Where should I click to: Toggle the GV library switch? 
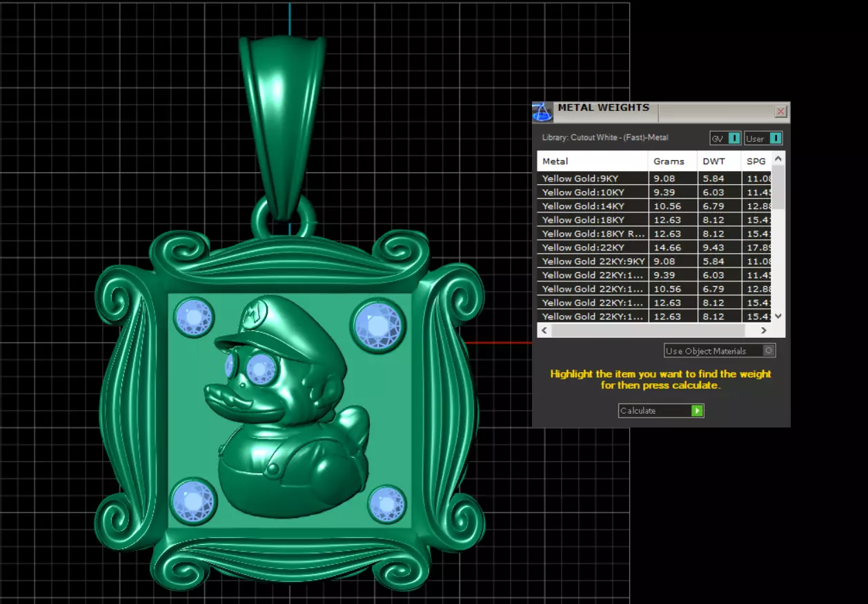pyautogui.click(x=725, y=139)
